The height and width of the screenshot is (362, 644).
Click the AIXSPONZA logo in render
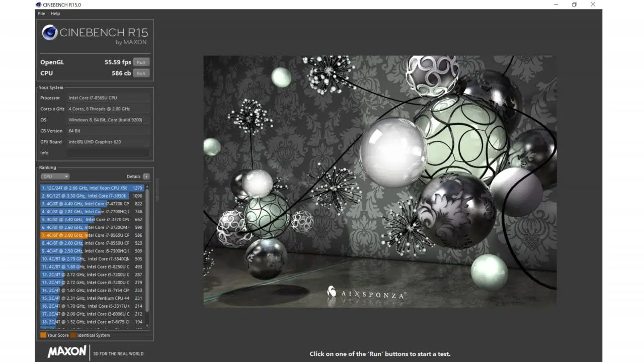pyautogui.click(x=366, y=292)
